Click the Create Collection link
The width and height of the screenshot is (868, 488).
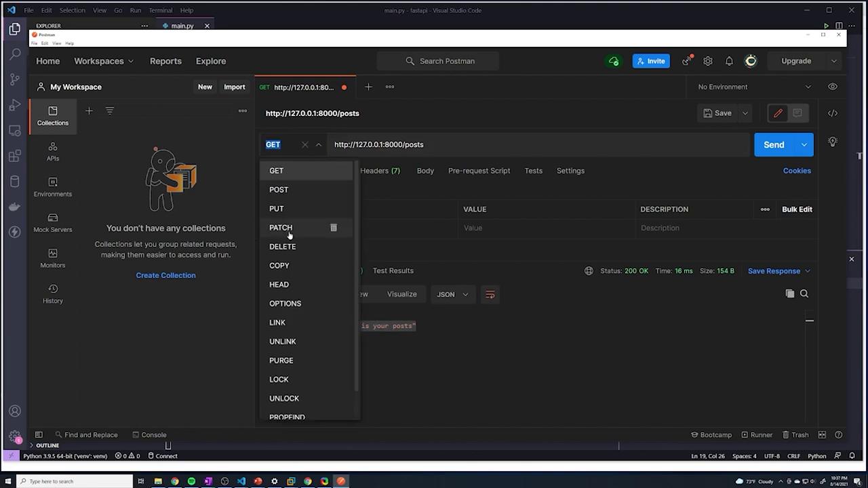coord(165,275)
